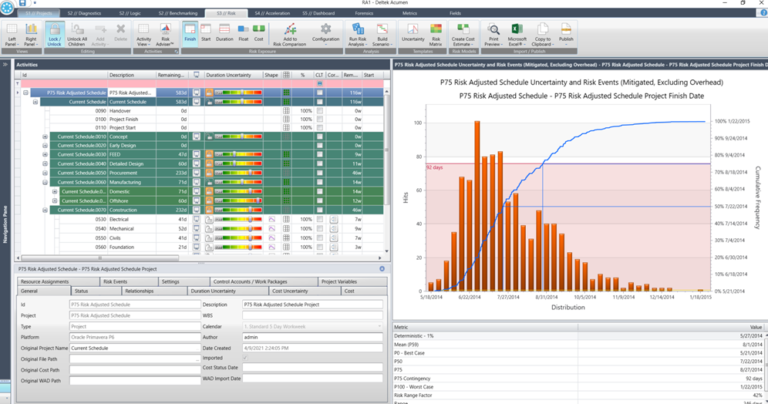Toggle the Imported checkbox
Image resolution: width=768 pixels, height=404 pixels.
coord(245,358)
